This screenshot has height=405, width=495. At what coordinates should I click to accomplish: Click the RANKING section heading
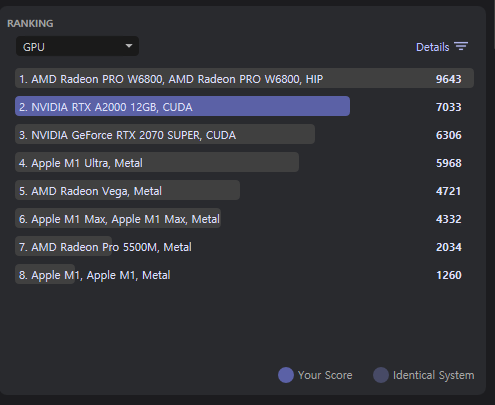pos(30,23)
